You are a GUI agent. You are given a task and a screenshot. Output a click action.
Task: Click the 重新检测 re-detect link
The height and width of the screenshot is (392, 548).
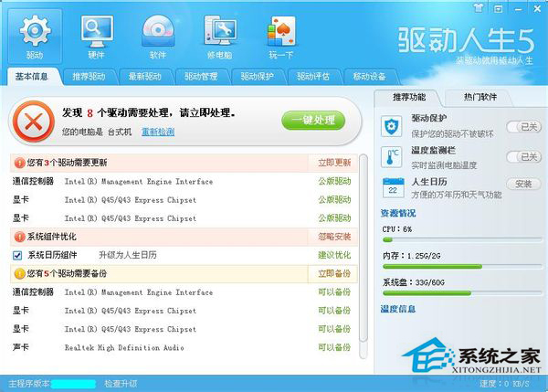[x=157, y=132]
